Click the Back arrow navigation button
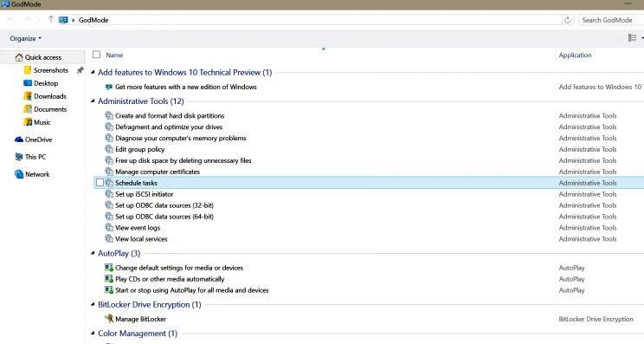Viewport: 644px width, 344px height. tap(10, 19)
